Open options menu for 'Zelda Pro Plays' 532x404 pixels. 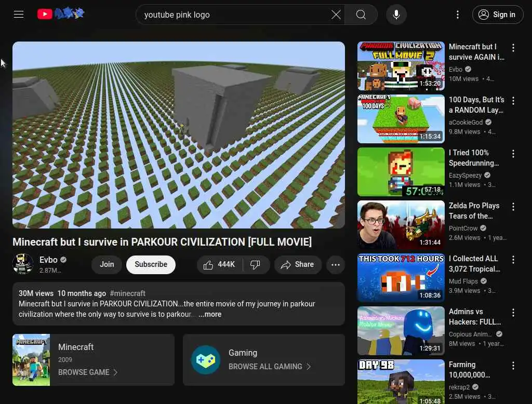pyautogui.click(x=513, y=207)
